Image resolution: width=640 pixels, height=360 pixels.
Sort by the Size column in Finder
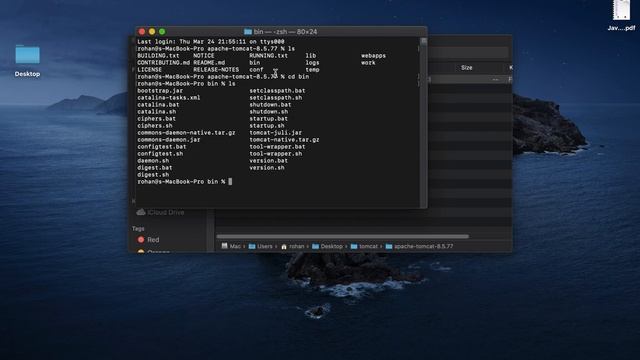[467, 68]
